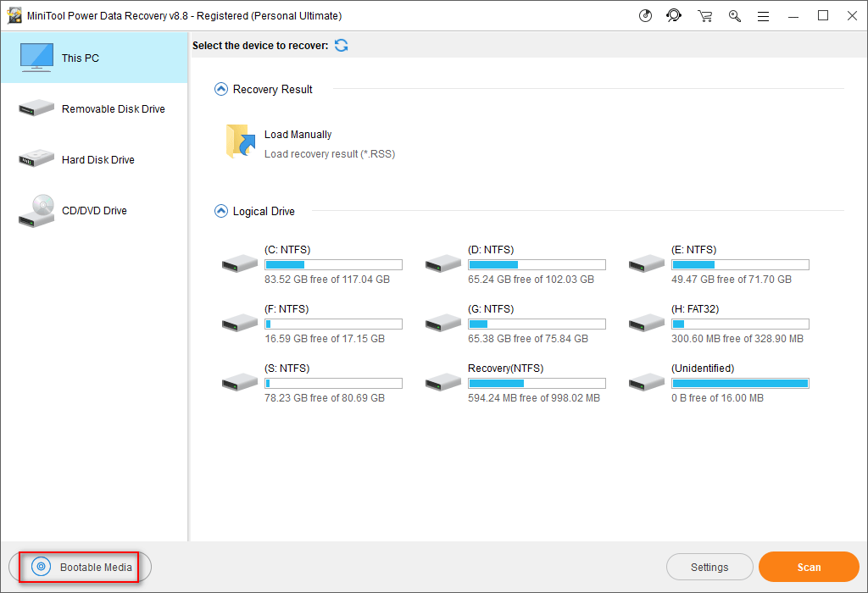
Task: Open the Hard Disk Drive section icon
Action: (x=36, y=159)
